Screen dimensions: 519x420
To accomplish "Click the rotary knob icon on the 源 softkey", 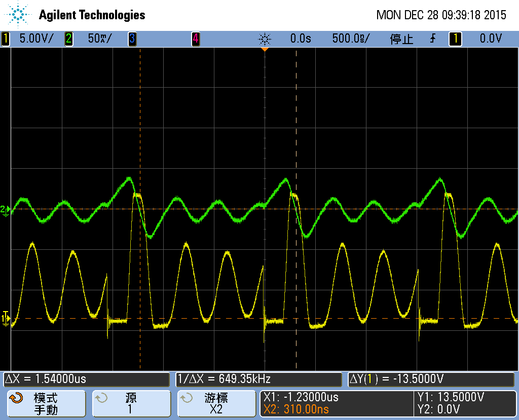I will tap(101, 398).
